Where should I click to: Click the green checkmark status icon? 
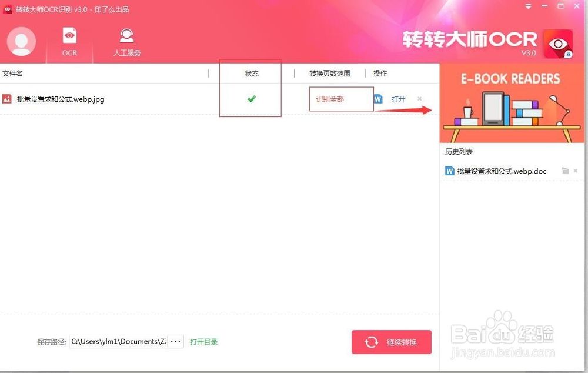coord(252,99)
